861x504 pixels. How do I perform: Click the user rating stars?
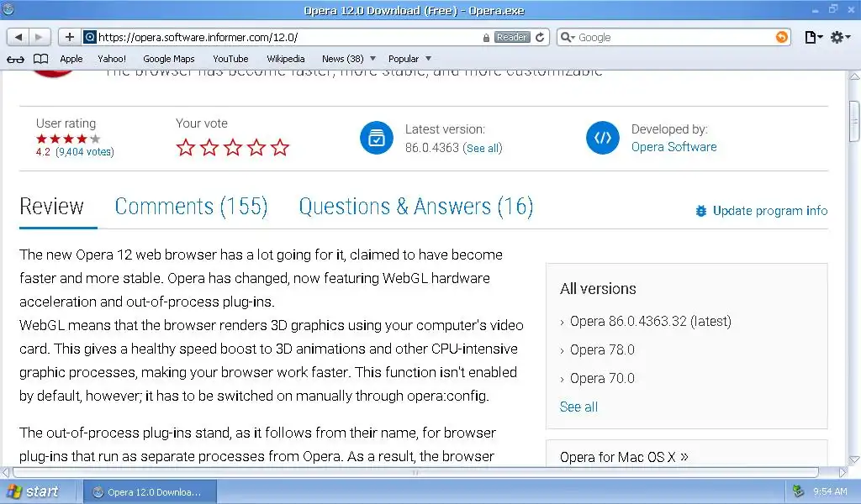[68, 139]
